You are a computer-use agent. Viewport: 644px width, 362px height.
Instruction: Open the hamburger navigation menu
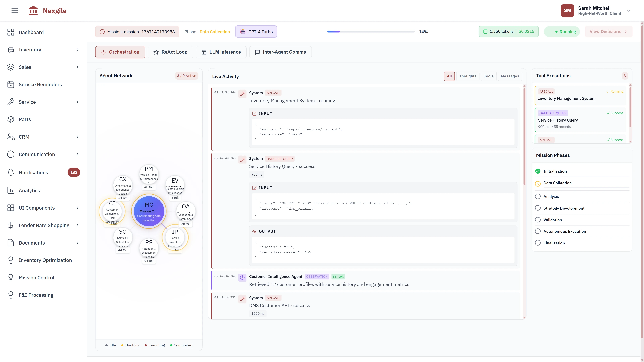[x=14, y=11]
